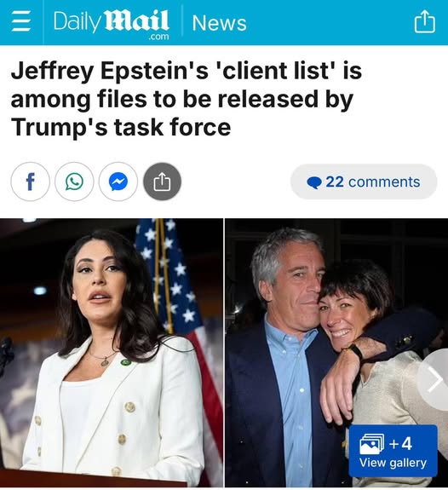
Task: Share article on Facebook
Action: 30,182
